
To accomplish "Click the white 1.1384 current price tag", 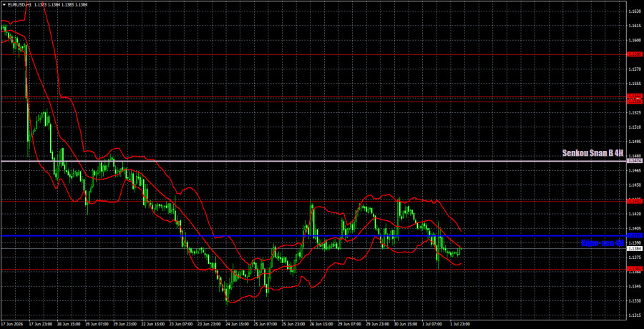I will pyautogui.click(x=632, y=248).
